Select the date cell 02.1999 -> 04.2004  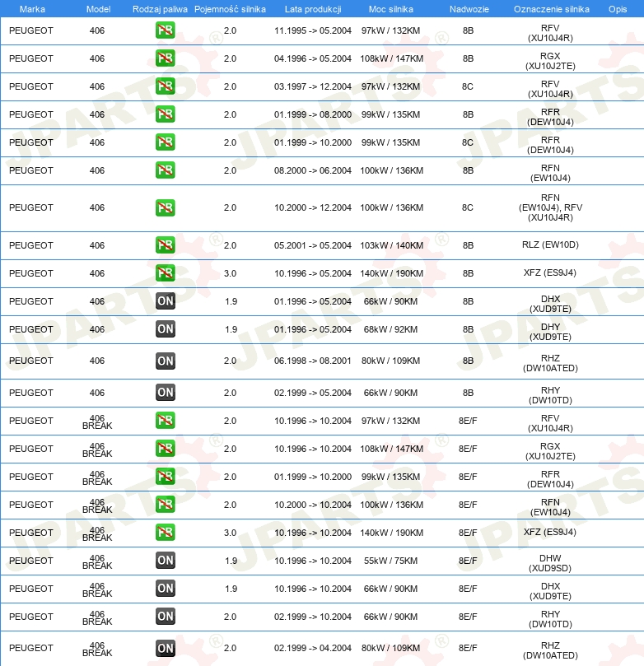(x=313, y=648)
